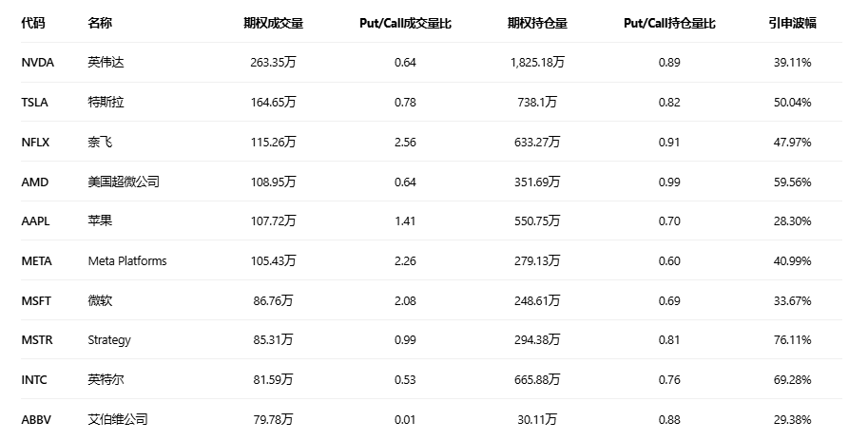
Task: Click the ABBV ticker symbol
Action: (35, 419)
